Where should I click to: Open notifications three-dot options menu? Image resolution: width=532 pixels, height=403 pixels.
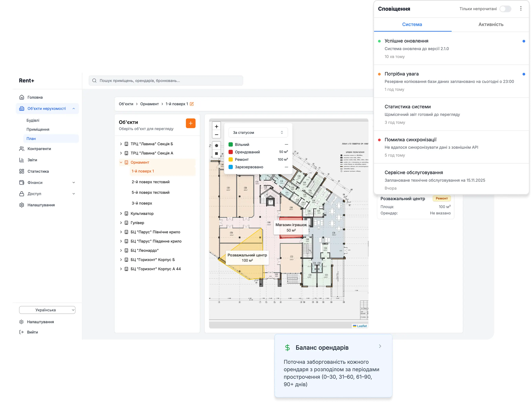(521, 9)
